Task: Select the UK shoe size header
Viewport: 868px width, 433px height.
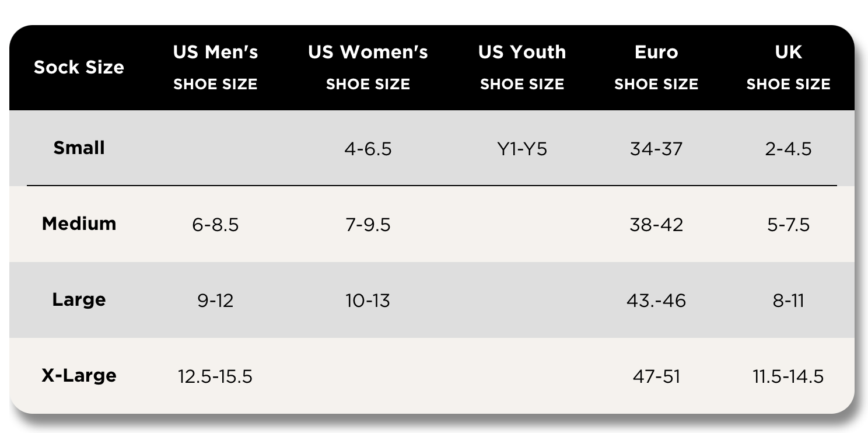Action: point(788,67)
